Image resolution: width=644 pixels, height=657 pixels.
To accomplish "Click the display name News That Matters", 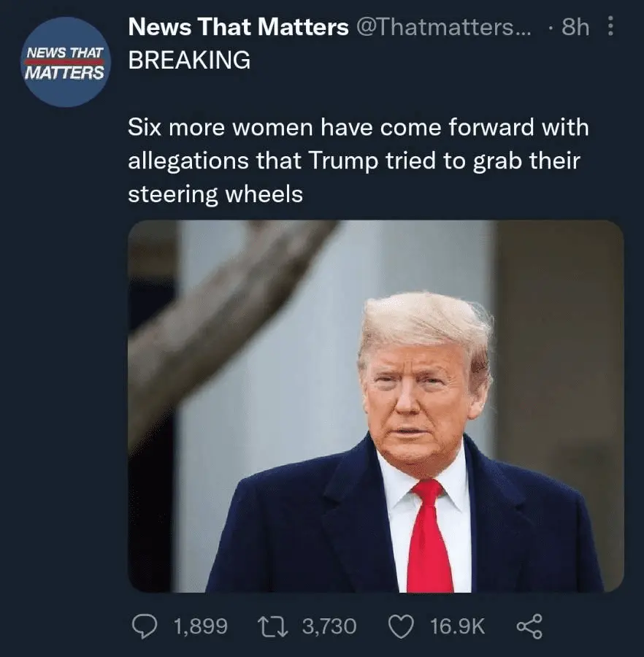I will pyautogui.click(x=238, y=28).
